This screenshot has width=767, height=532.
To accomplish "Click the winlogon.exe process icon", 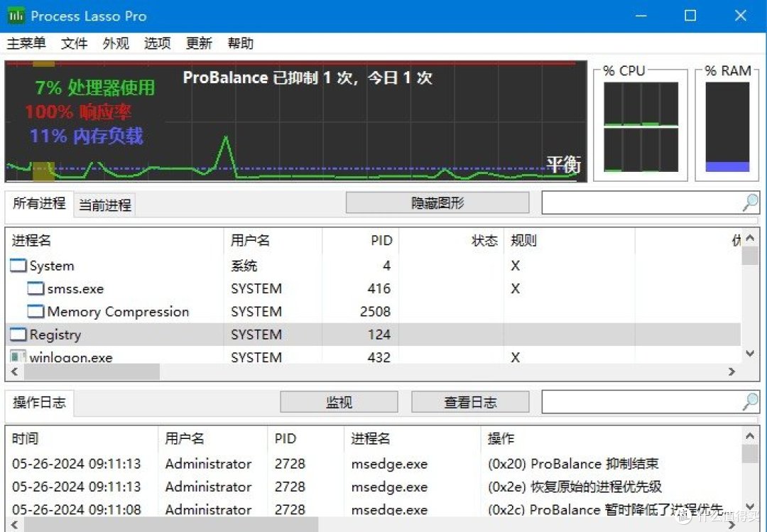I will tap(17, 357).
